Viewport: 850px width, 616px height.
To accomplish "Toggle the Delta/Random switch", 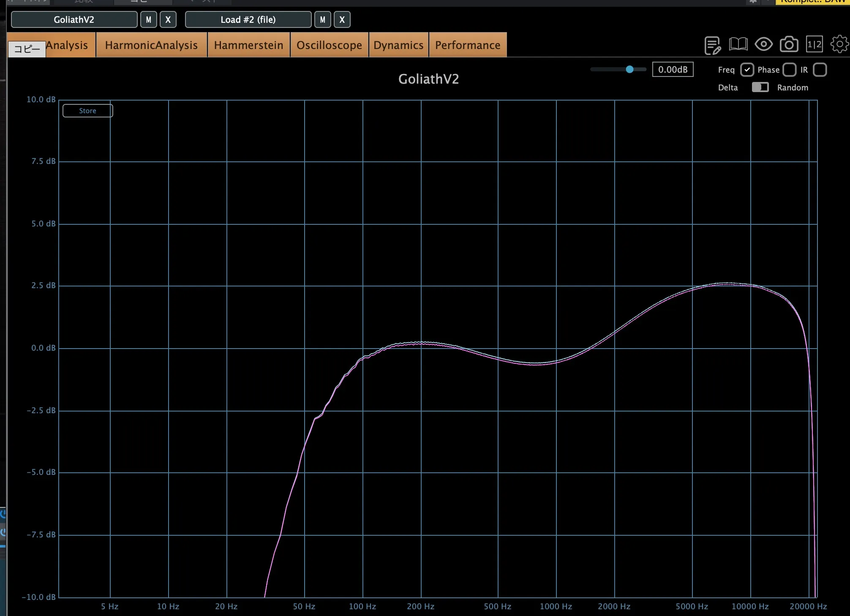I will coord(760,87).
